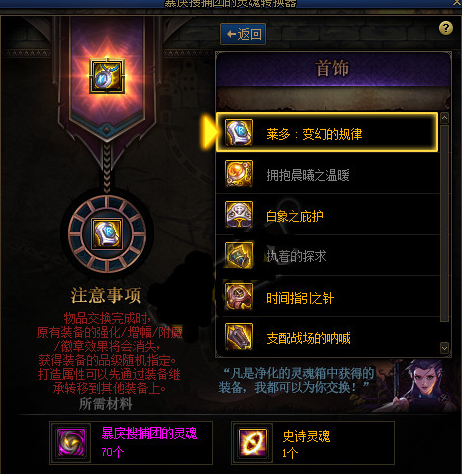462x474 pixels.
Task: Click the 返回 back button
Action: click(x=243, y=34)
